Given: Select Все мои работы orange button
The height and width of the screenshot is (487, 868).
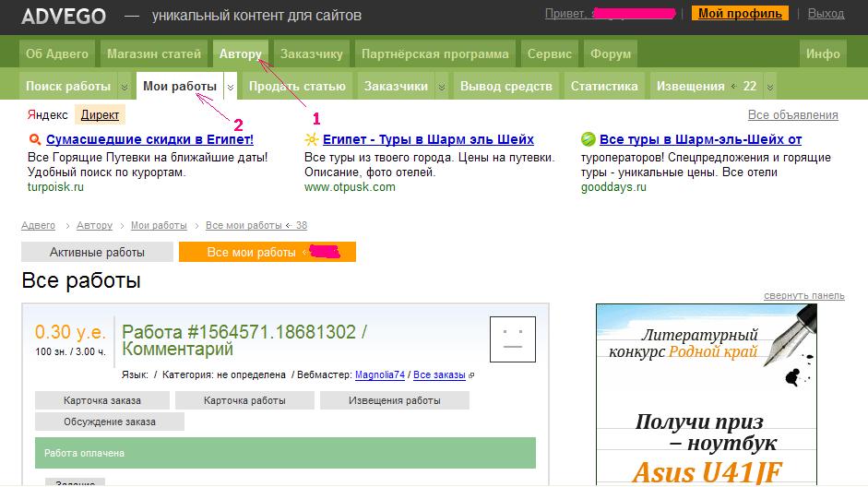Looking at the screenshot, I should click(268, 252).
